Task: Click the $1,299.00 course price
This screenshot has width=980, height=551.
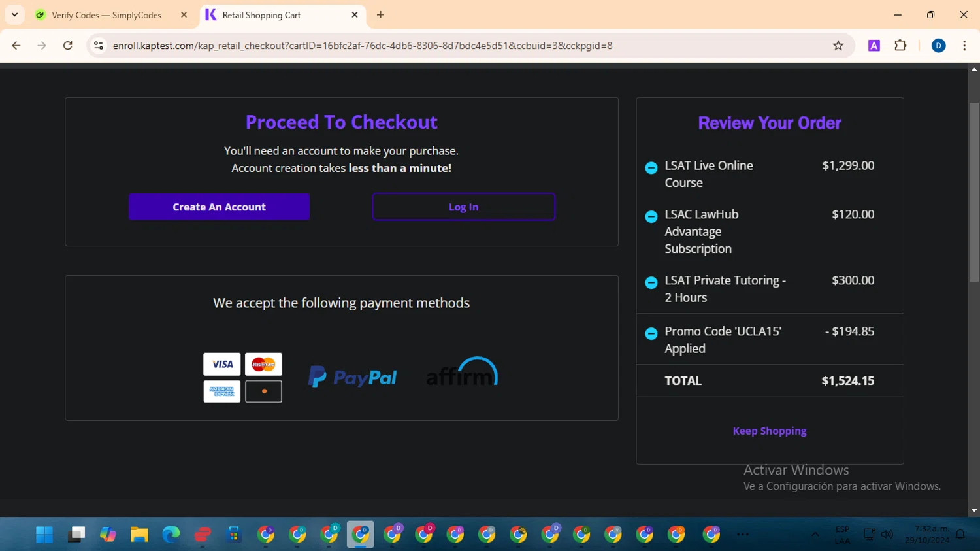Action: (x=848, y=165)
